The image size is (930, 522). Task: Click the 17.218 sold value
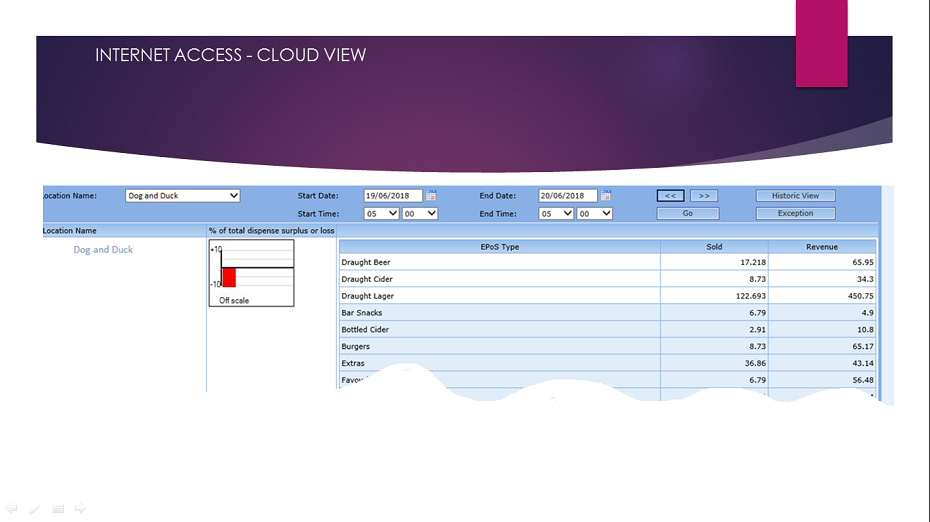[x=753, y=262]
